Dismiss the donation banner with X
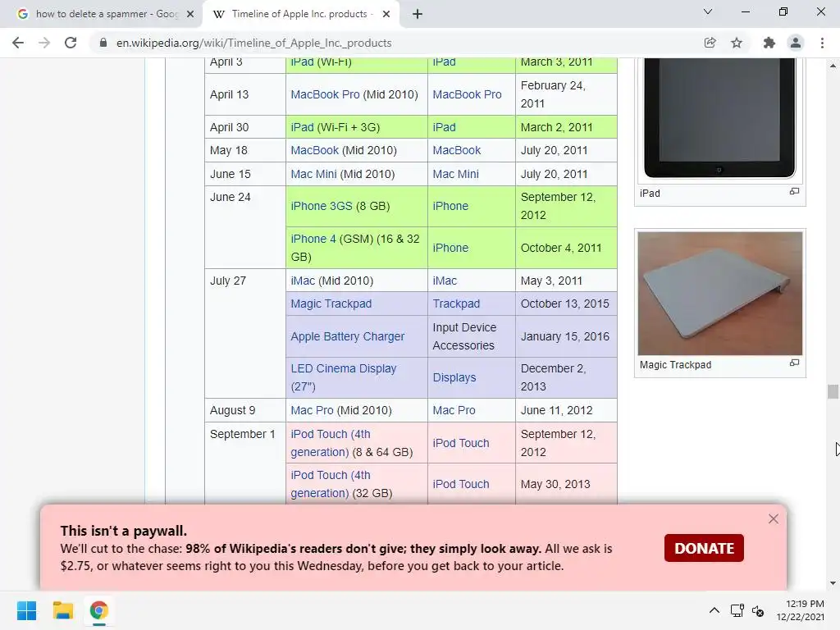This screenshot has width=840, height=630. pos(773,518)
